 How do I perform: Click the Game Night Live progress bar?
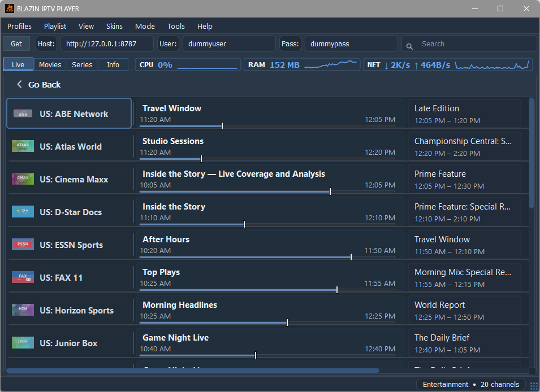pyautogui.click(x=267, y=355)
